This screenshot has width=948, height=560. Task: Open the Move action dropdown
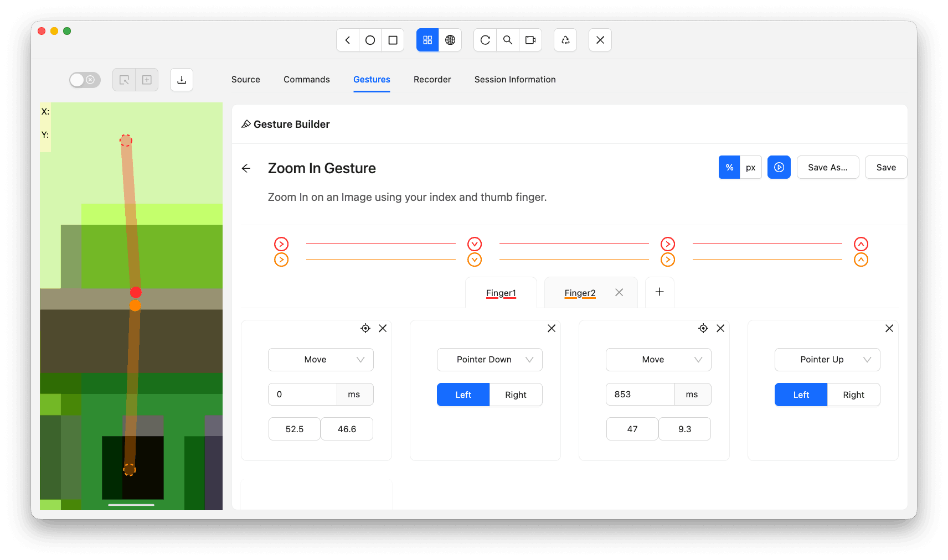[320, 360]
